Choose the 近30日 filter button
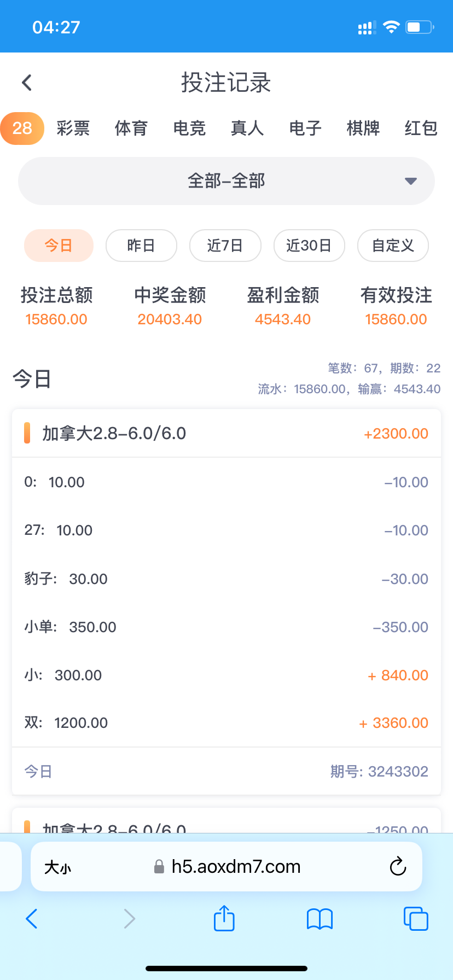This screenshot has height=980, width=453. [x=309, y=246]
